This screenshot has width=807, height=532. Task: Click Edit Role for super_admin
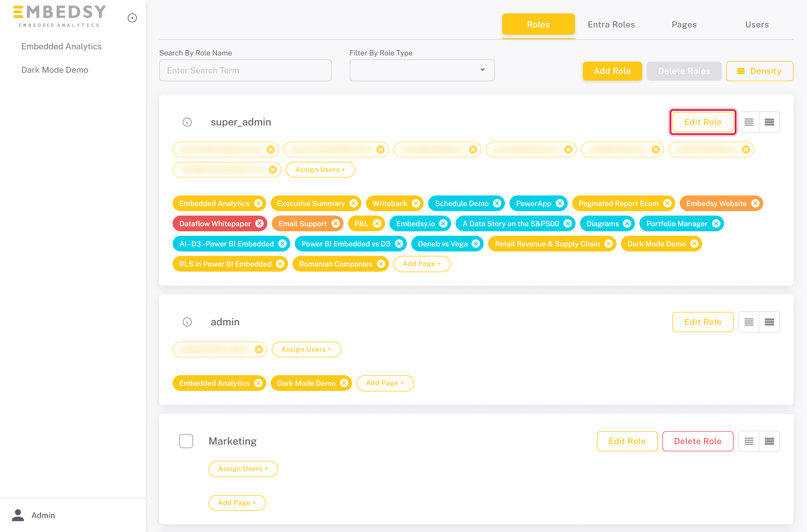coord(702,122)
